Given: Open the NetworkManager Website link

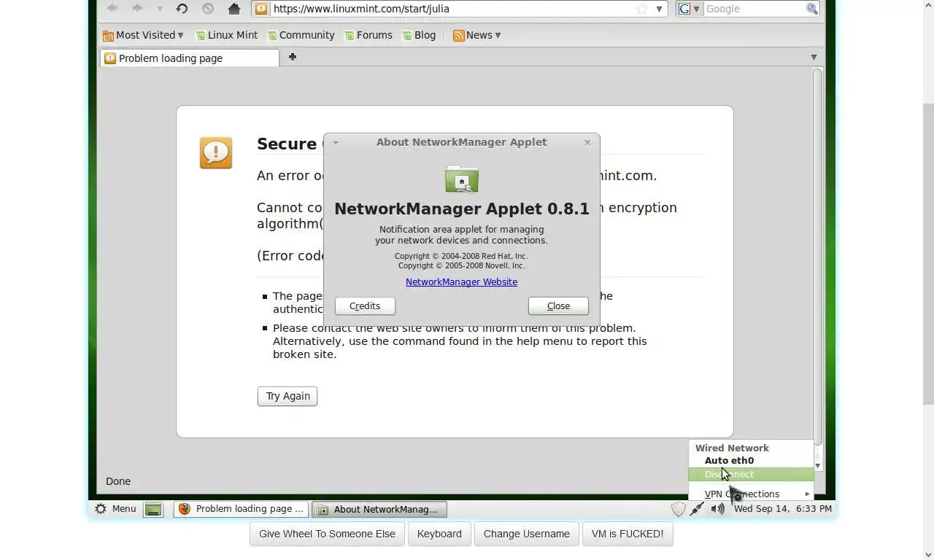Looking at the screenshot, I should point(461,282).
